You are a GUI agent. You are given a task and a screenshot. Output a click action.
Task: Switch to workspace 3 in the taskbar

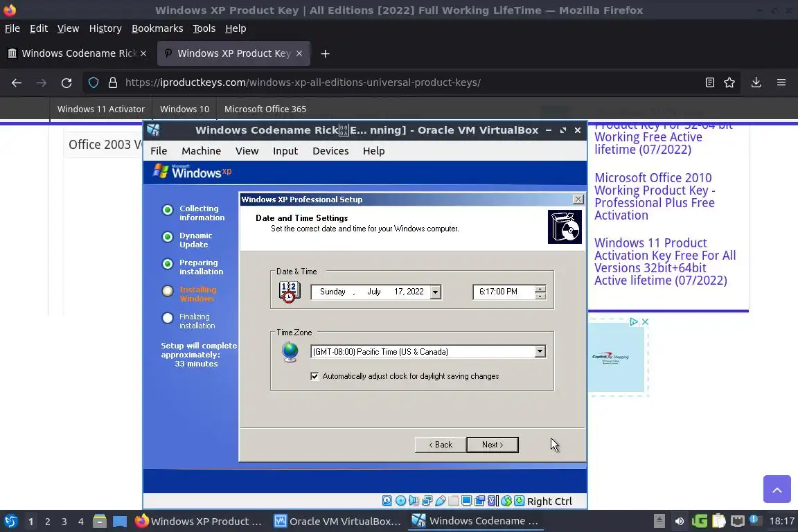(x=64, y=522)
